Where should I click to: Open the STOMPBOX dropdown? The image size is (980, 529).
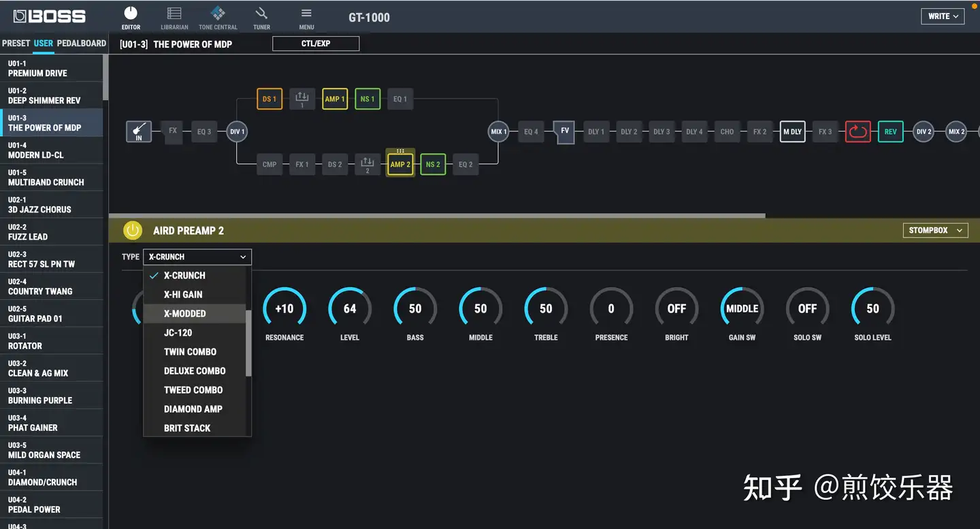tap(935, 231)
